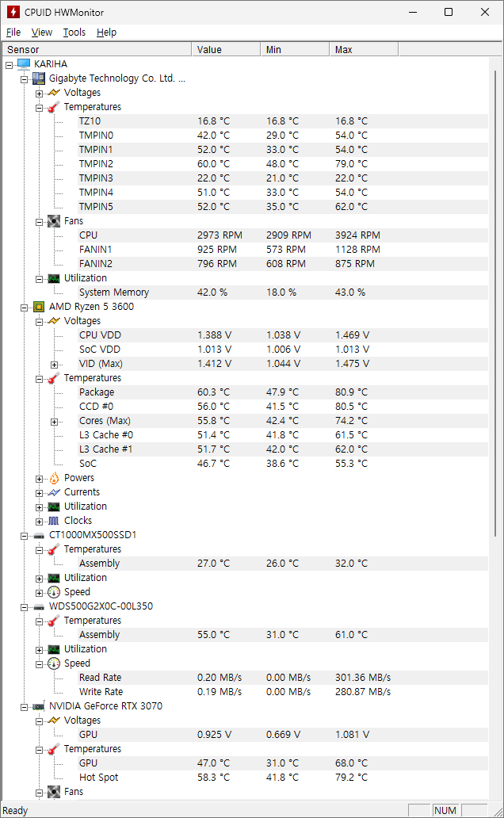This screenshot has height=818, width=504.
Task: Click the NVIDIA GeForce RTX 3070 card icon
Action: tap(39, 706)
